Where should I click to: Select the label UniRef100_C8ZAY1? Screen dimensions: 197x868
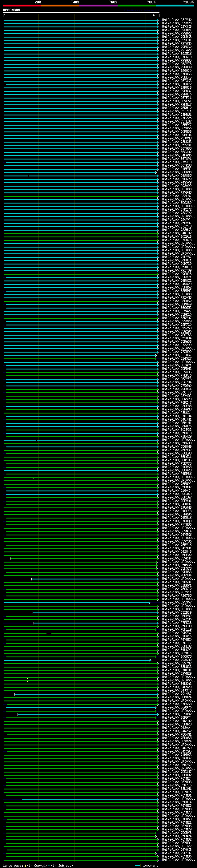pos(176,365)
